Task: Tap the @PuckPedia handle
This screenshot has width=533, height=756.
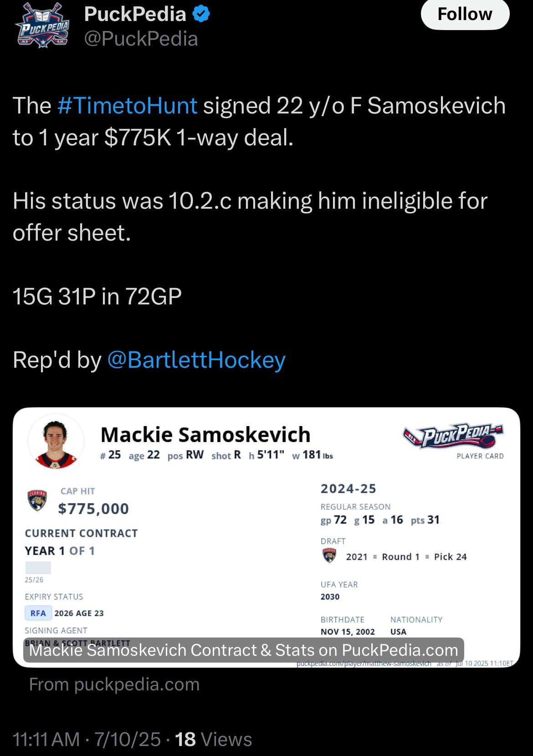Action: coord(141,39)
